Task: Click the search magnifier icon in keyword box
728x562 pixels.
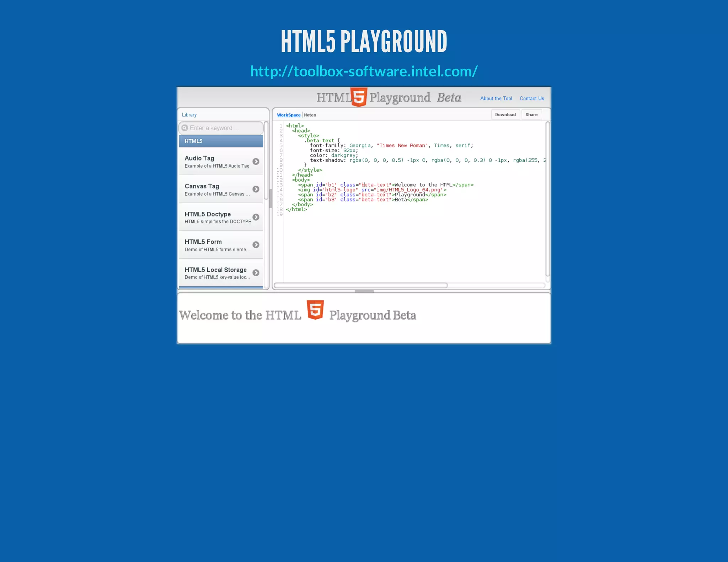Action: [184, 128]
